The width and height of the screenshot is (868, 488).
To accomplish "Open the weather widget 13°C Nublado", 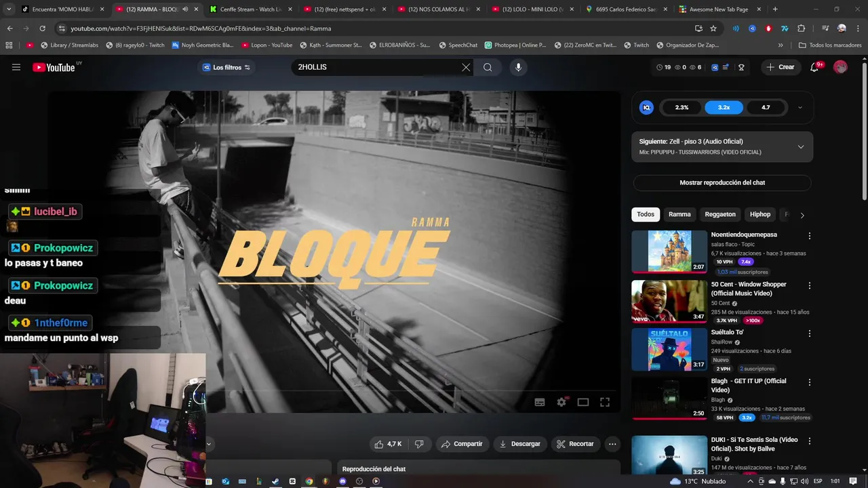I will click(697, 481).
